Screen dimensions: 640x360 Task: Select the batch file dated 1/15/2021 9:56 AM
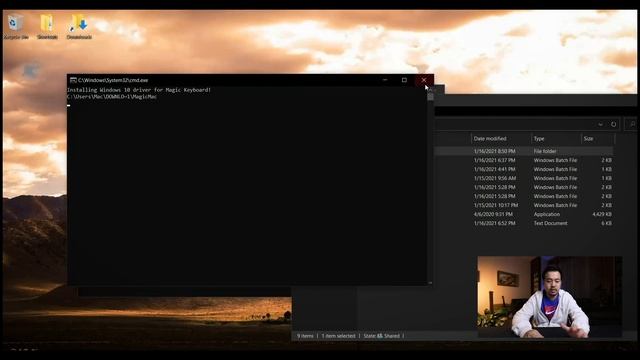click(x=524, y=178)
